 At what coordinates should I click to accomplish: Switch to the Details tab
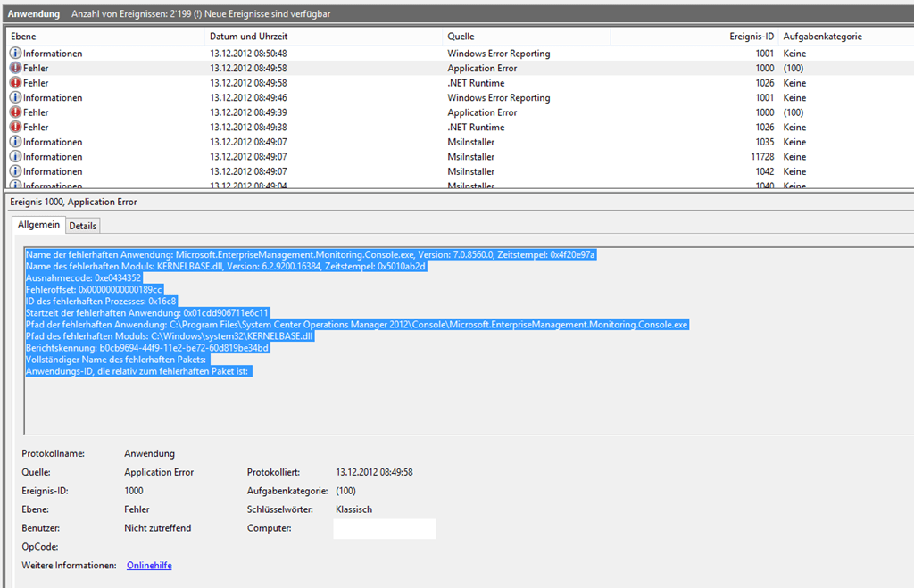tap(83, 226)
